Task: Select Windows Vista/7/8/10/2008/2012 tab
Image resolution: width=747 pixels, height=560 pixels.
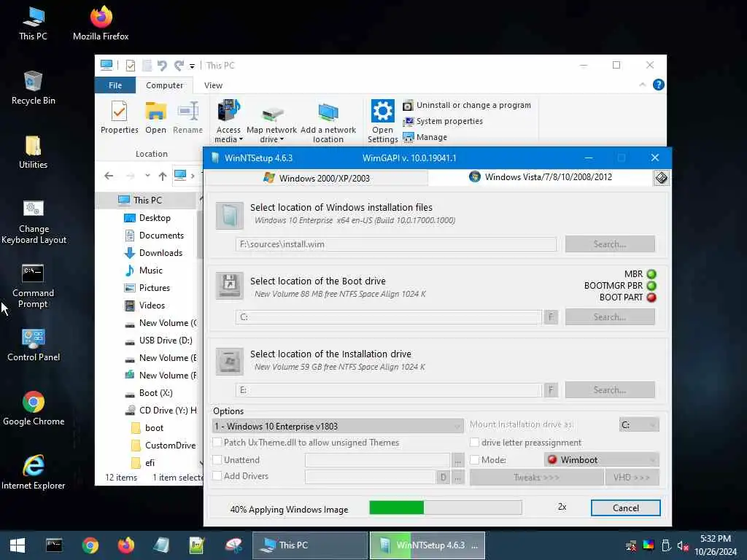Action: pos(541,177)
